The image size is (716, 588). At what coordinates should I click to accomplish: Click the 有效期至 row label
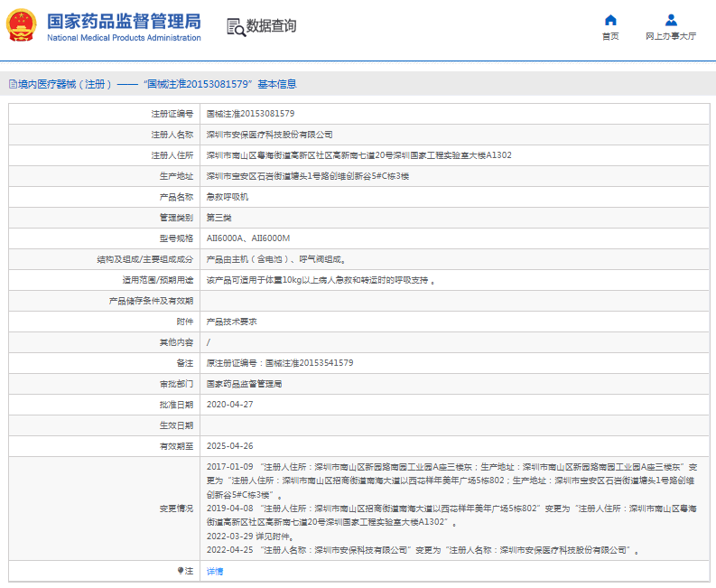[x=177, y=446]
